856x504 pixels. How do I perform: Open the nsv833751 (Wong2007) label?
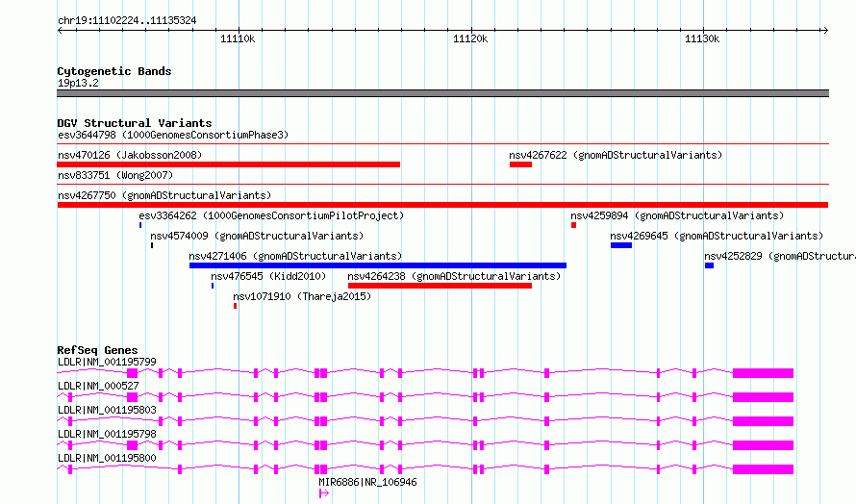pos(115,175)
